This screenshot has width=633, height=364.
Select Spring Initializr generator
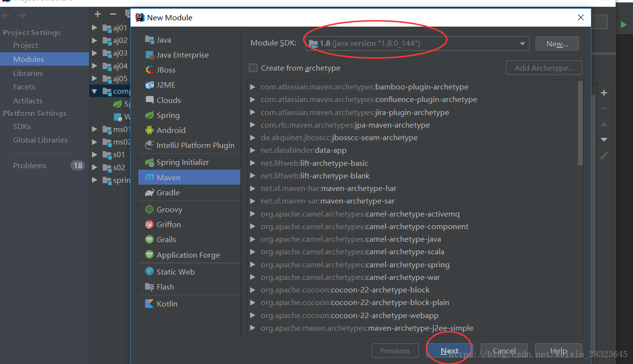(189, 162)
